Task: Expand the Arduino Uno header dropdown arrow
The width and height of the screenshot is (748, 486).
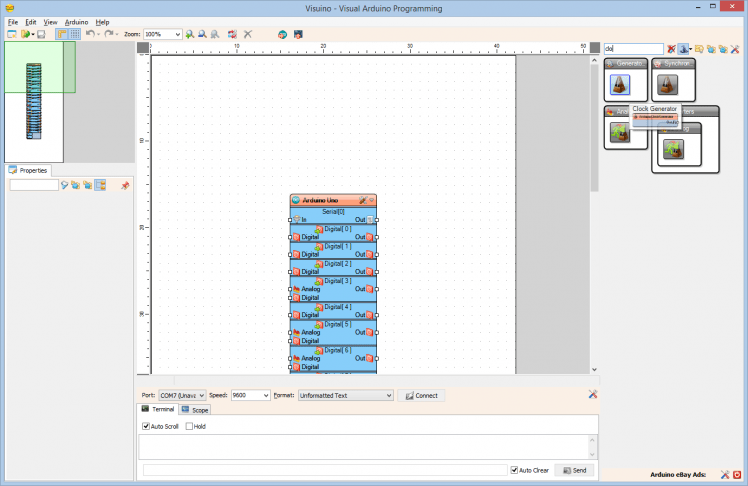Action: 372,200
